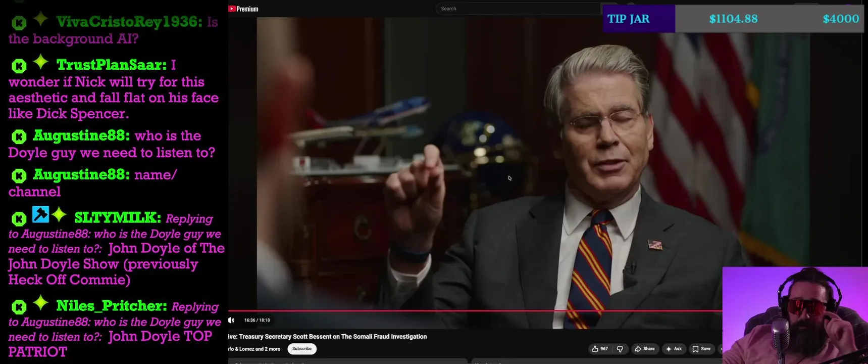
Task: Click the 'Heck Off Commie' message text
Action: pyautogui.click(x=69, y=280)
